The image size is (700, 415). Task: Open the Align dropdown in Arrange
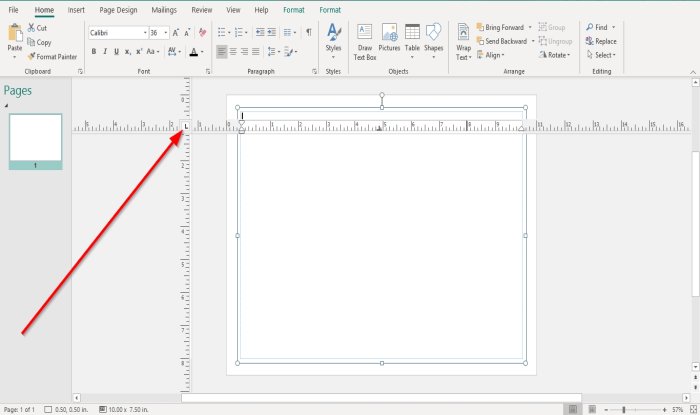tap(491, 55)
